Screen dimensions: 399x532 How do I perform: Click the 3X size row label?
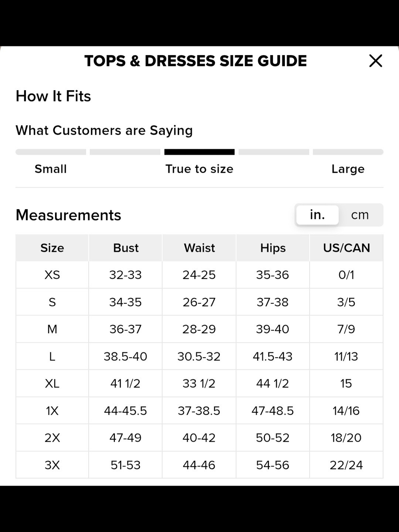pyautogui.click(x=52, y=465)
